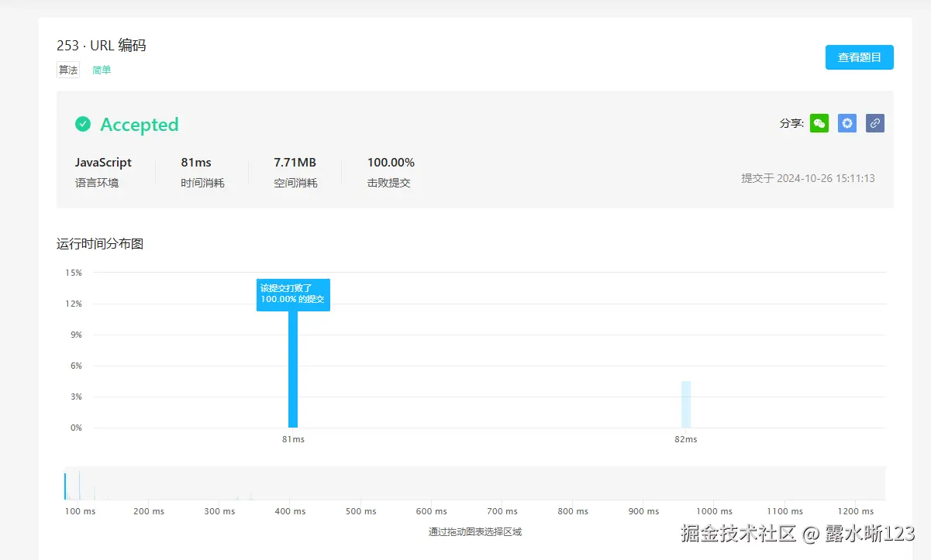This screenshot has width=931, height=560.
Task: Click the 81ms x-axis label
Action: point(293,439)
